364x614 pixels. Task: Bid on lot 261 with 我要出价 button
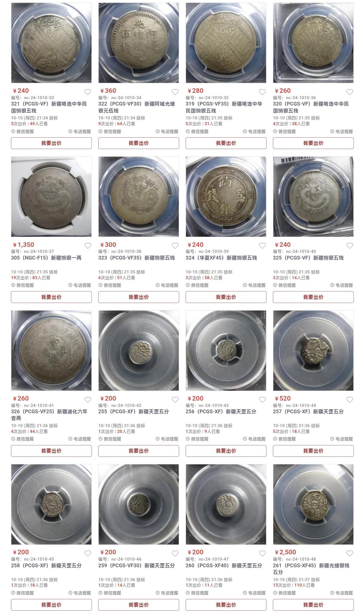click(x=313, y=605)
